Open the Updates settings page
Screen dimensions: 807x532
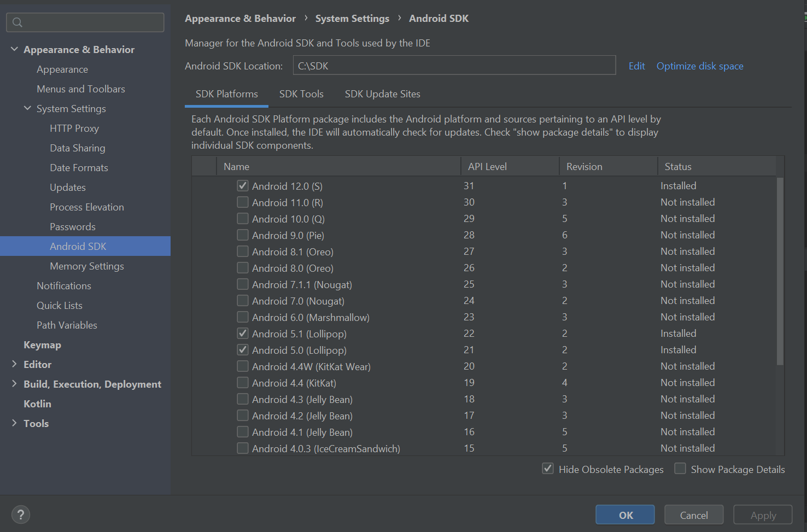[68, 188]
